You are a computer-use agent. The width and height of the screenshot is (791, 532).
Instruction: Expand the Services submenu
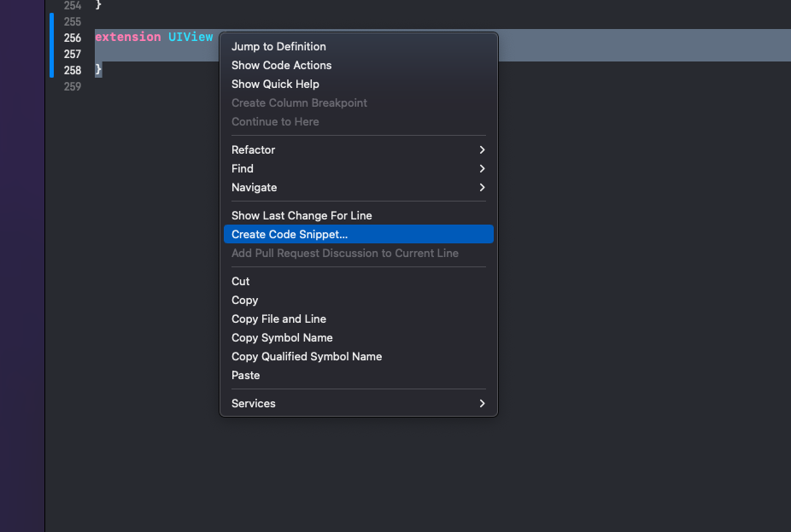[358, 403]
